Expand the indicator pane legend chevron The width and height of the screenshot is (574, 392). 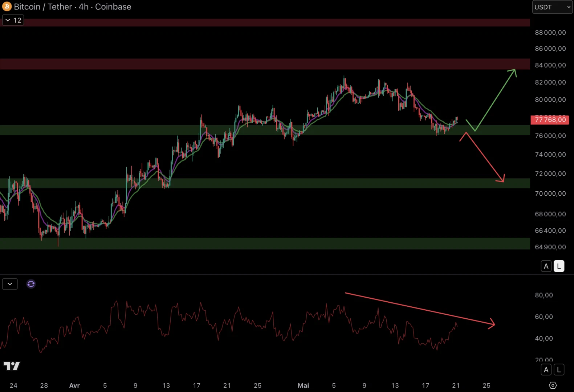coord(10,284)
